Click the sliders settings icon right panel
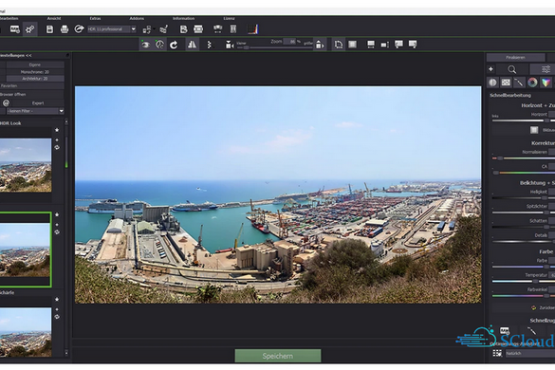This screenshot has width=555, height=370. coord(545,69)
